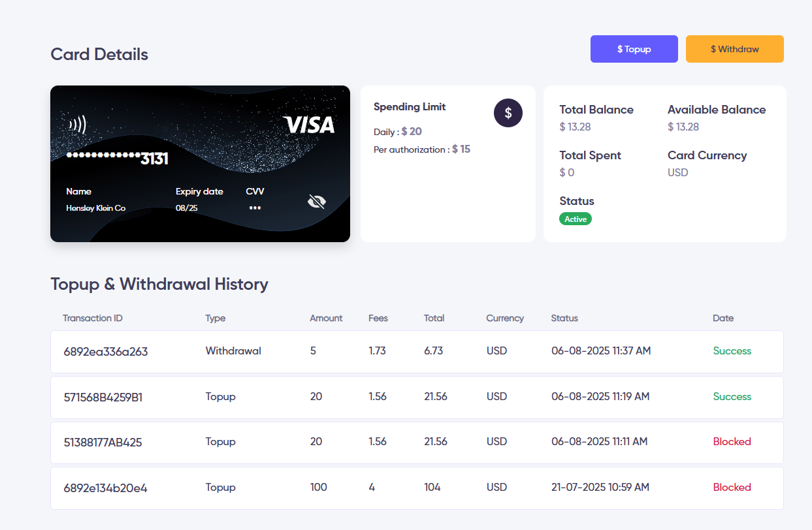Click the contactless payment icon on card
This screenshot has height=530, width=812.
[77, 124]
